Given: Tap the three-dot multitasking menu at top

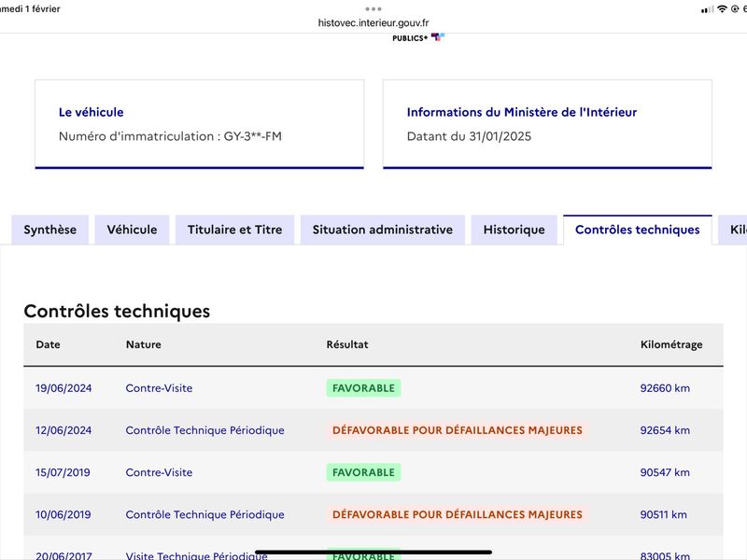Looking at the screenshot, I should (x=373, y=8).
